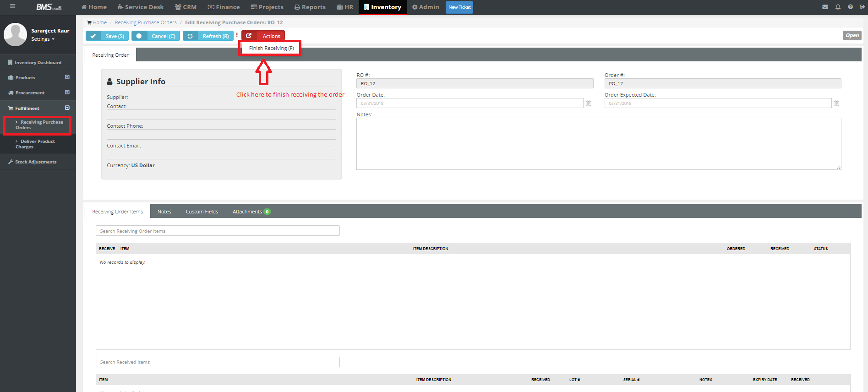Go to the Home top menu
Viewport: 868px width, 392px height.
[x=94, y=7]
